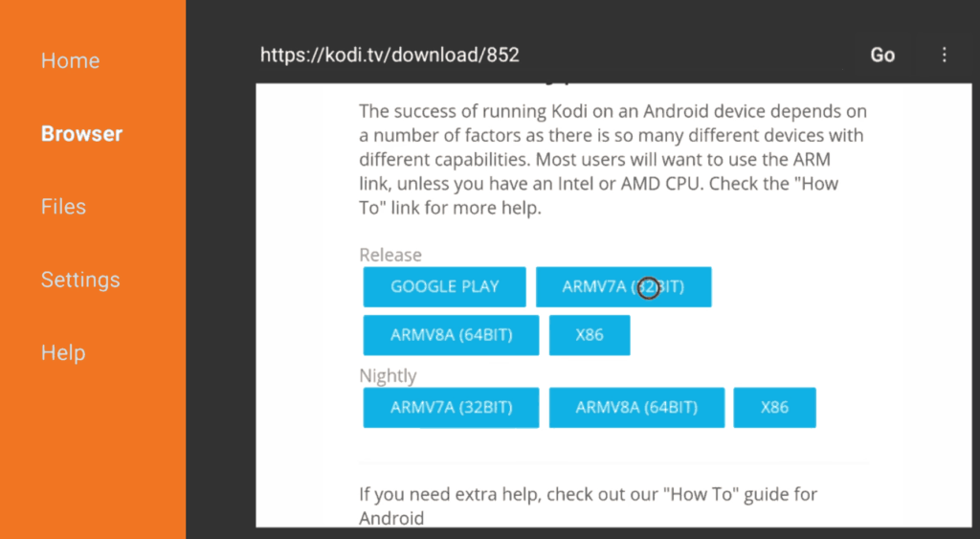
Task: Go to Settings in the sidebar
Action: (80, 280)
